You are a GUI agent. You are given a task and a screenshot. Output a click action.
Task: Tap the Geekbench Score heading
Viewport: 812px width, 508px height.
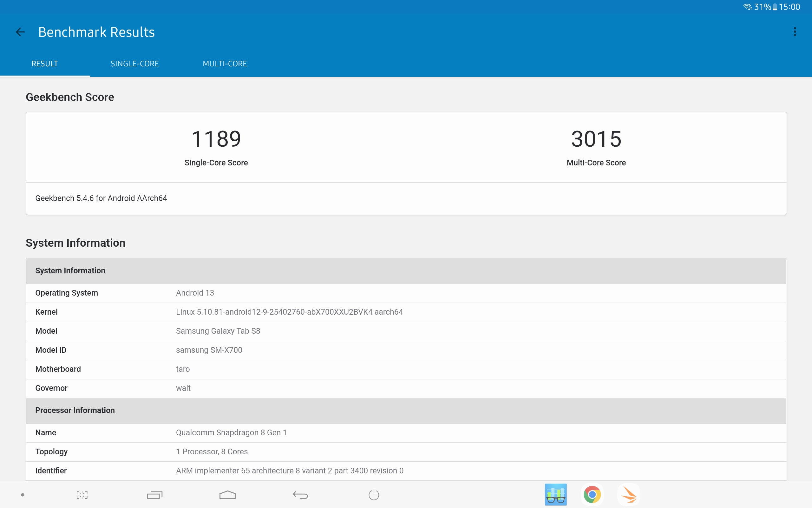click(x=70, y=97)
